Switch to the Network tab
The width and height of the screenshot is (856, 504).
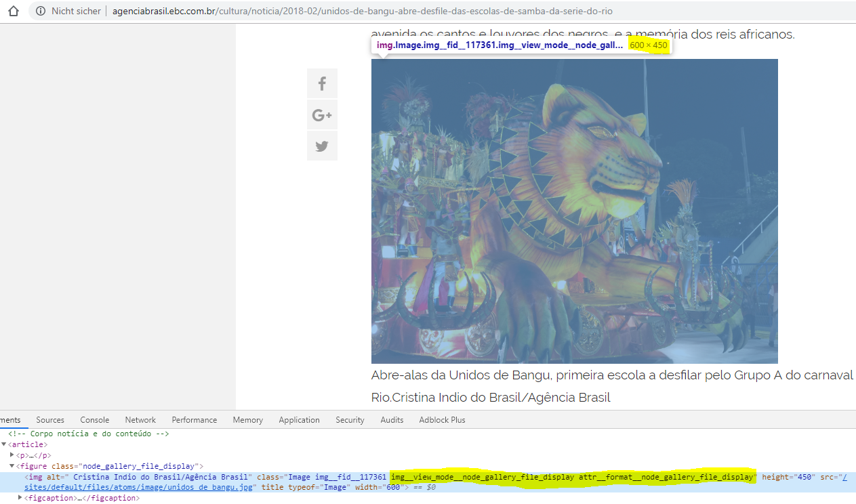140,420
